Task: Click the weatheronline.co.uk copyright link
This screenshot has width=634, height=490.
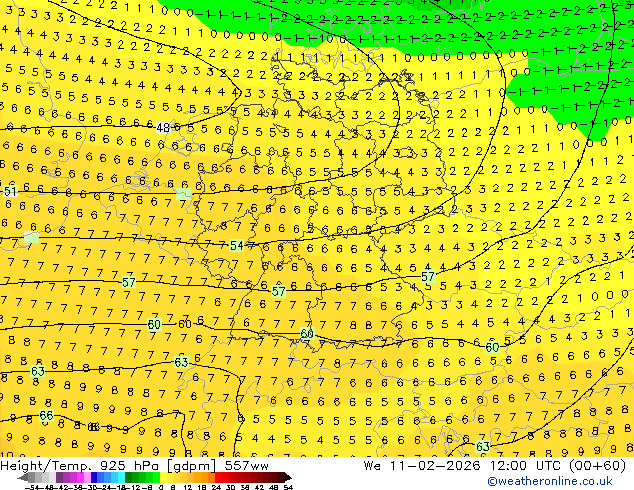Action: [550, 481]
